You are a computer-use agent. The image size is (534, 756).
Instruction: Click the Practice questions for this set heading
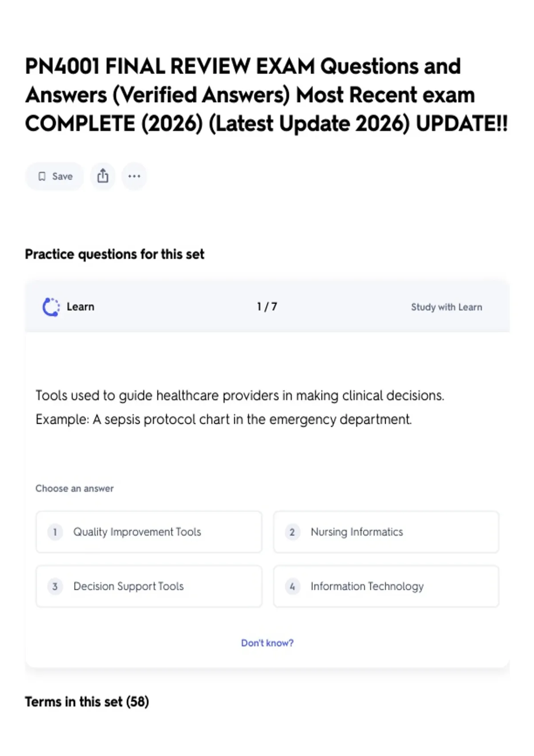[114, 254]
